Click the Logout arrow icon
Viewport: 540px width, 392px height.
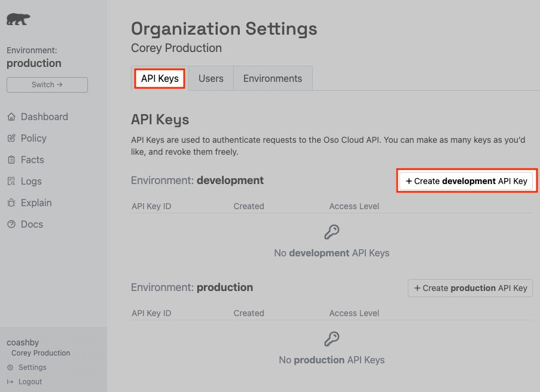[10, 382]
